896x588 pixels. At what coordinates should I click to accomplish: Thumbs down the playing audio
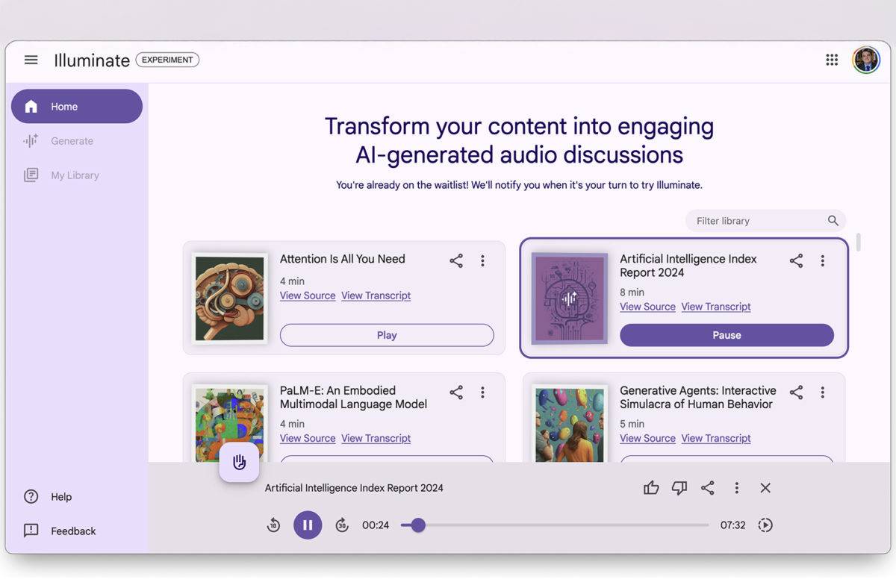pyautogui.click(x=679, y=487)
